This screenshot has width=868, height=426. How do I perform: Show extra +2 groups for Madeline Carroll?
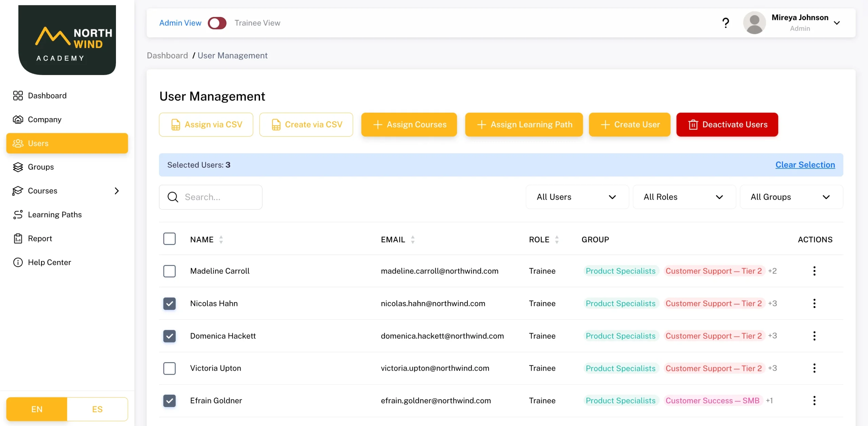pos(772,271)
